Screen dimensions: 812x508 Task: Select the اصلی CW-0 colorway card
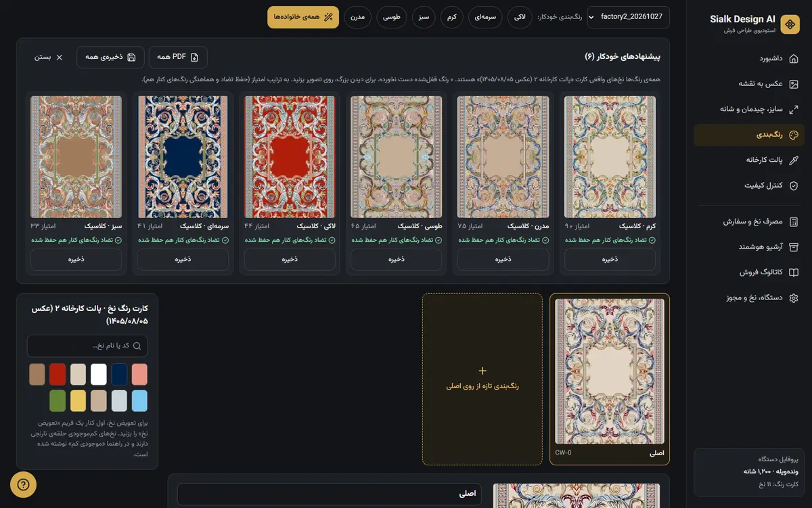[x=610, y=379]
